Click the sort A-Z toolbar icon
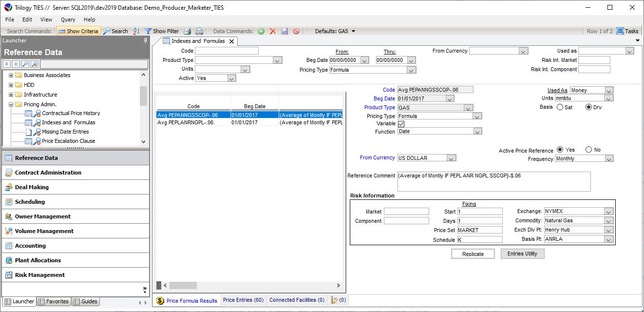This screenshot has width=644, height=312. point(136,31)
